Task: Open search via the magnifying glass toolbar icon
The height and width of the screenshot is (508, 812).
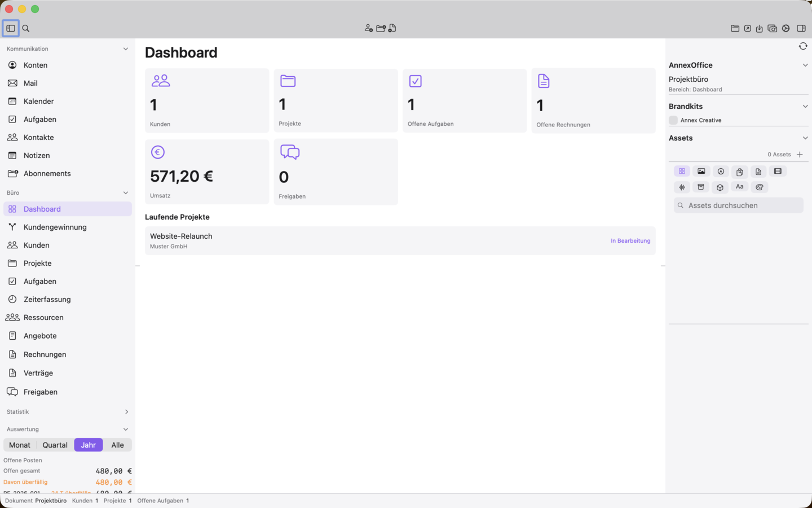Action: coord(26,28)
